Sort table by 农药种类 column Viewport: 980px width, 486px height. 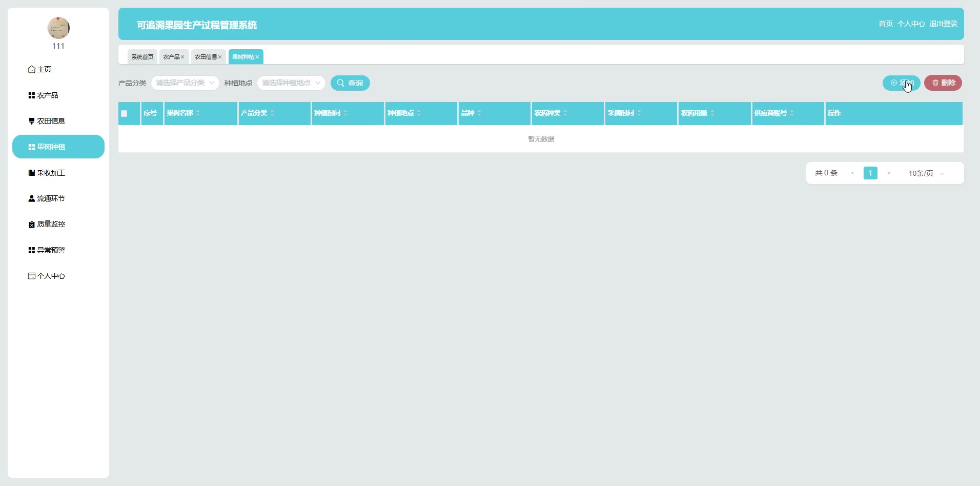[x=565, y=113]
